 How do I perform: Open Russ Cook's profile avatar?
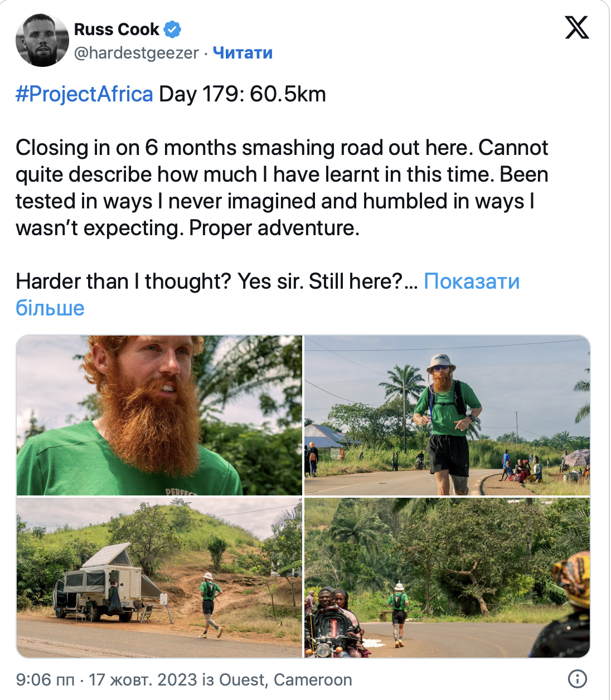click(x=42, y=40)
